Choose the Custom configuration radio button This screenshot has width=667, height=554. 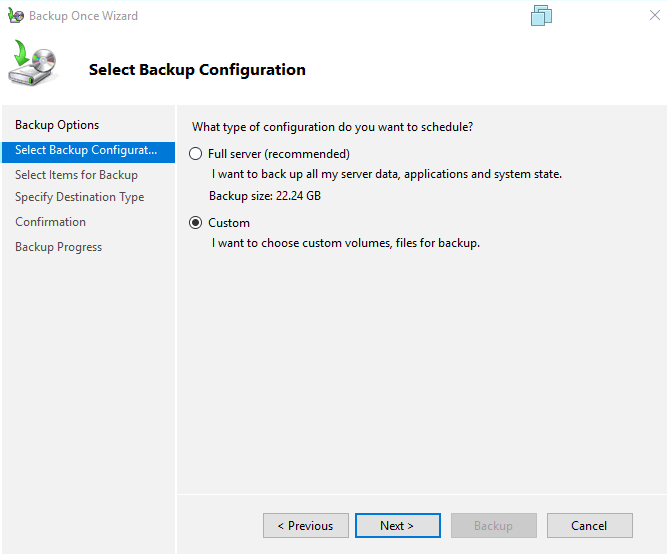(196, 223)
